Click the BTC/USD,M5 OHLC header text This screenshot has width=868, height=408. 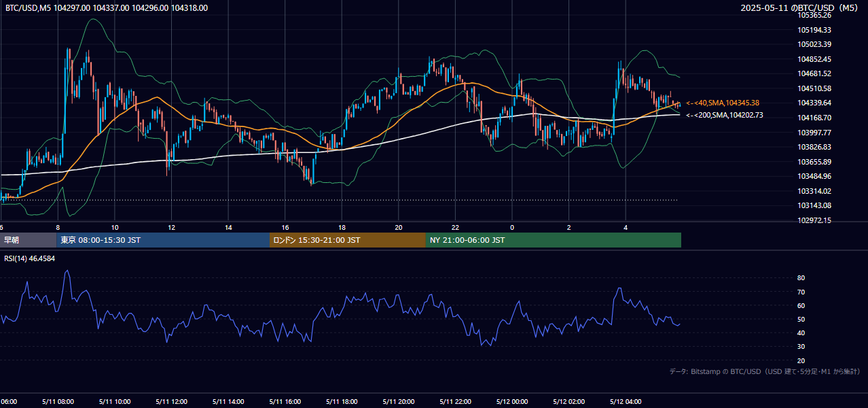[107, 8]
